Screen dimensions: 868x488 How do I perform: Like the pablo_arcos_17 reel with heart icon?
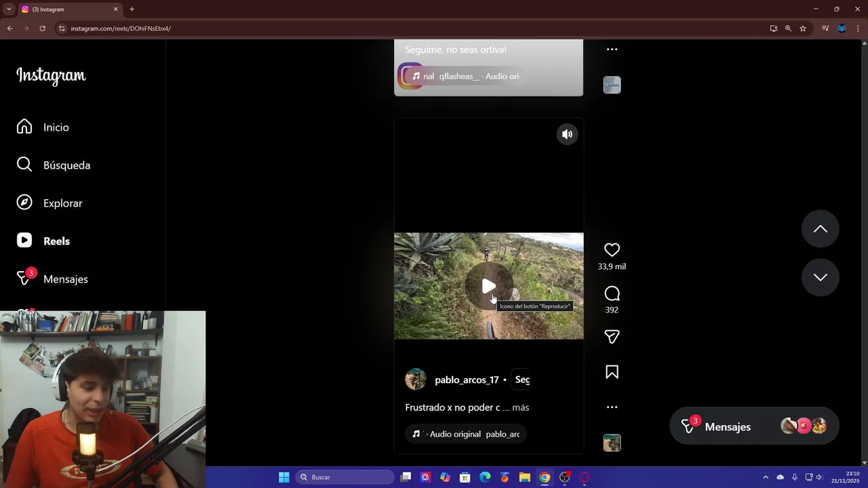tap(612, 249)
